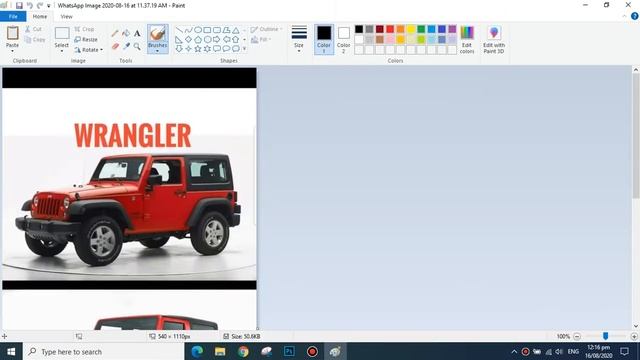Choose the Four-point star shape
Screen dimensions: 640x360
188,49
